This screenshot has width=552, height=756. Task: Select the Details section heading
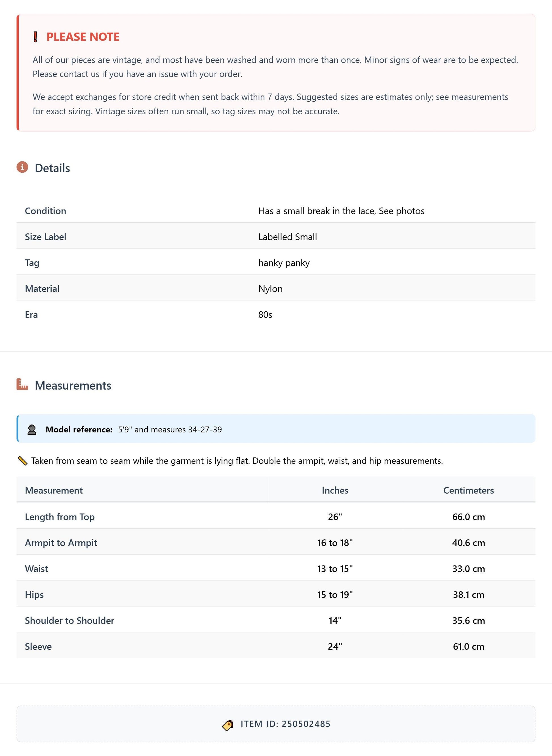[52, 168]
